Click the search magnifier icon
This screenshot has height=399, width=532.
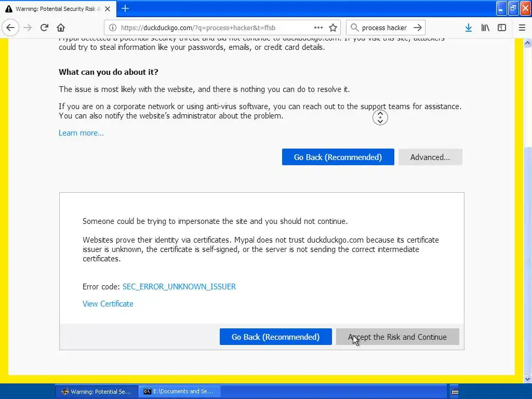tap(354, 28)
